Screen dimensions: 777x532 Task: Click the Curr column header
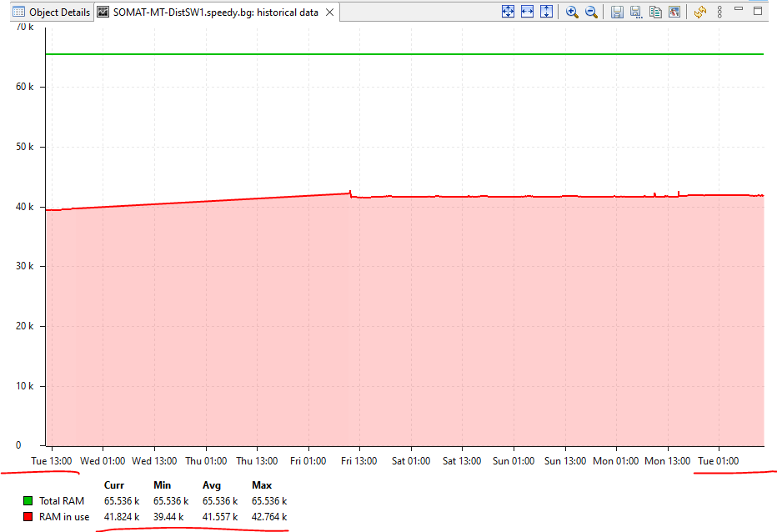point(114,485)
